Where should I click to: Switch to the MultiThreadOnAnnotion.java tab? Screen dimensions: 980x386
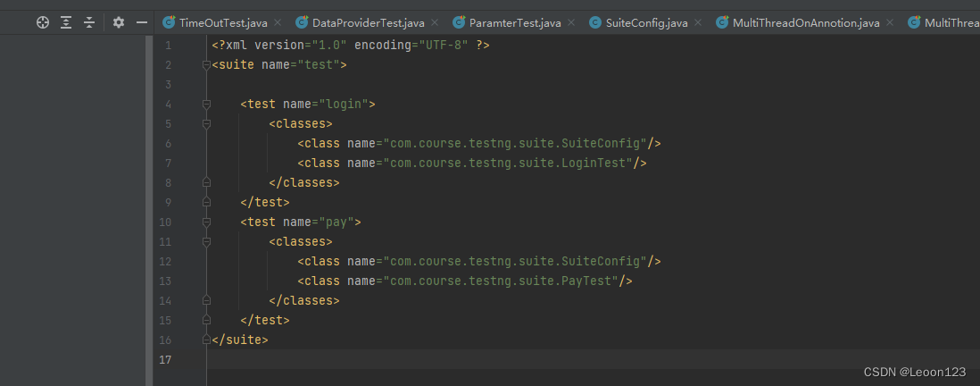[x=806, y=23]
